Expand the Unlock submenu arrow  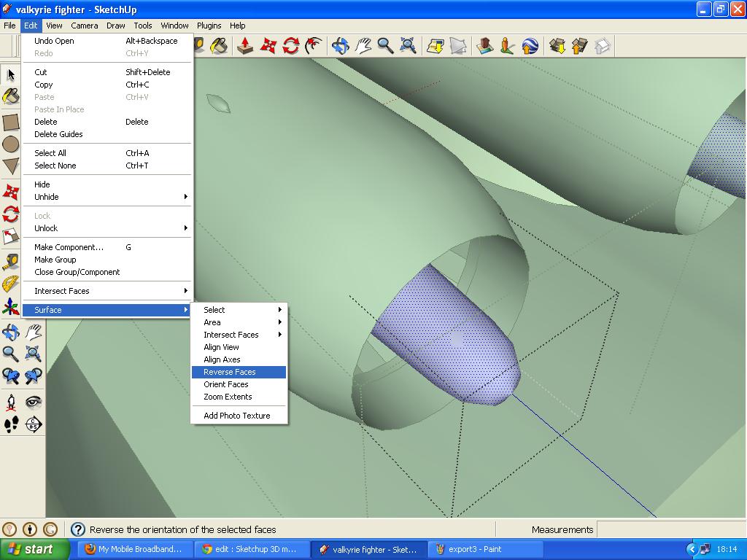click(186, 228)
